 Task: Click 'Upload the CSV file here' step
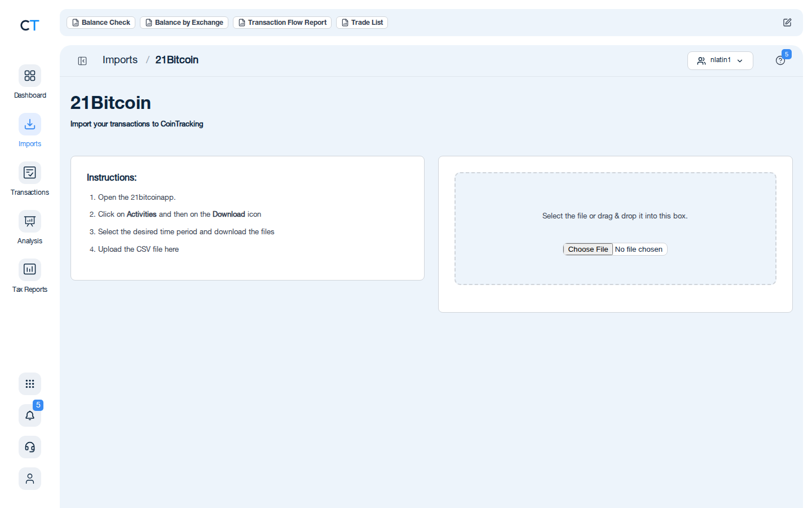(138, 249)
